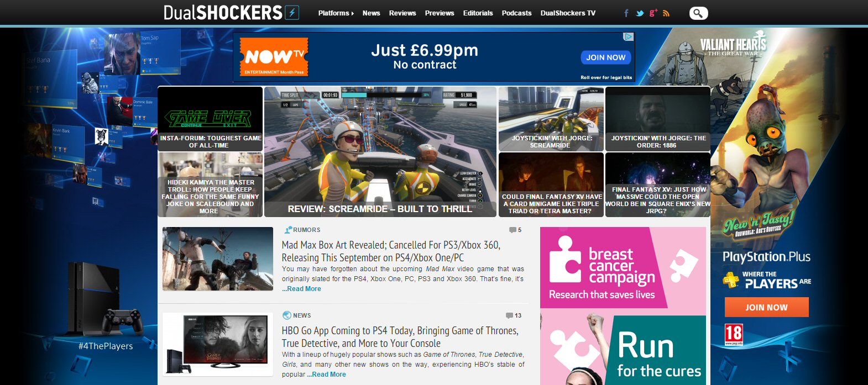Open Joystickin' with Jorge: The Order 1886 tile
Screen dimensions: 868x385
[x=658, y=119]
